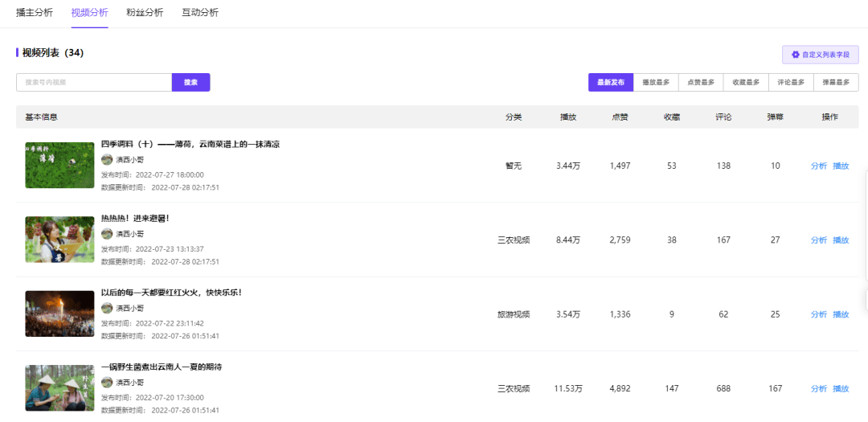Viewport: 868px width, 422px height.
Task: Switch to the 播主分析 tab
Action: pos(35,13)
